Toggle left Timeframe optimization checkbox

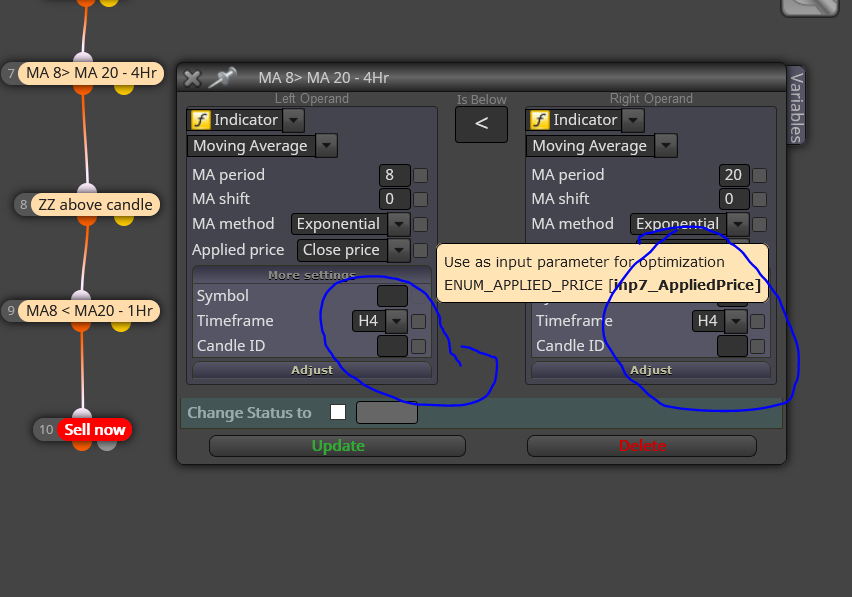click(418, 322)
